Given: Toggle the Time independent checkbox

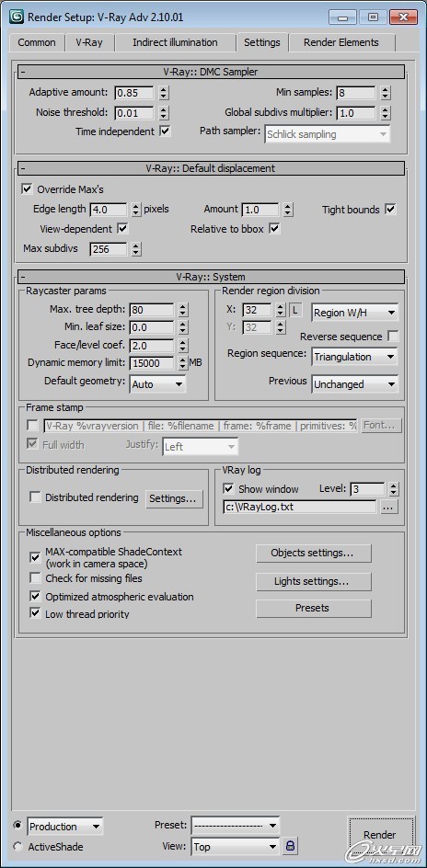Looking at the screenshot, I should [165, 131].
